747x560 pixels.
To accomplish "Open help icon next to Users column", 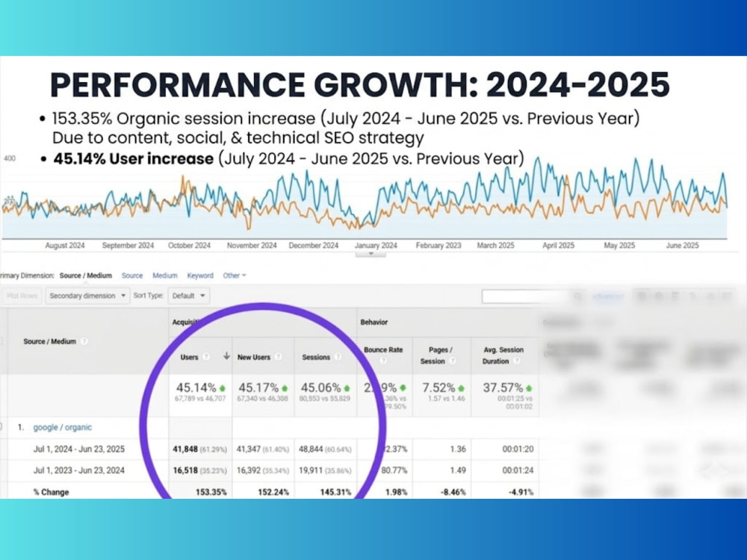I will tap(206, 357).
